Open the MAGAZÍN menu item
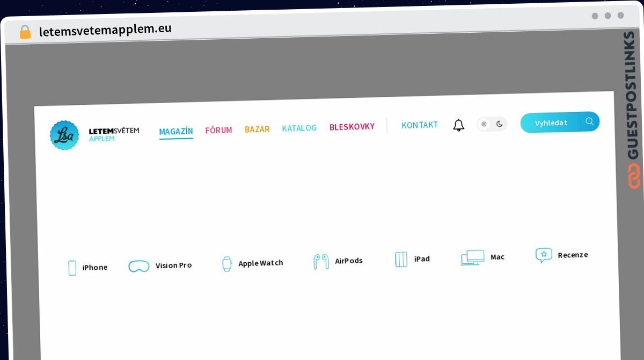Viewport: 644px width, 360px height. point(176,131)
